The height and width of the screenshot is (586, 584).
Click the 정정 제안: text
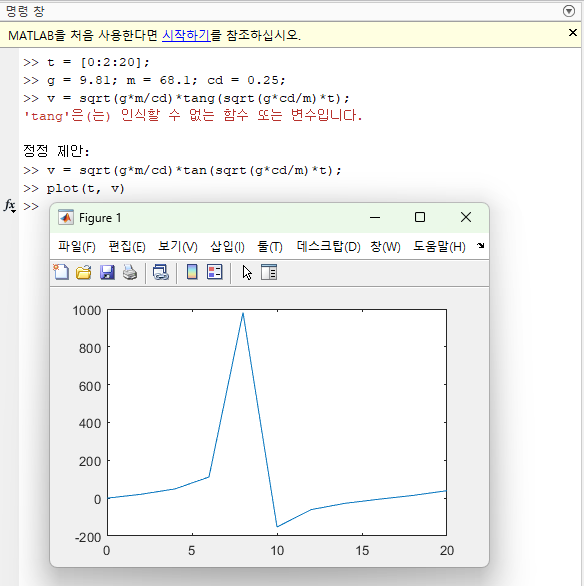(56, 151)
